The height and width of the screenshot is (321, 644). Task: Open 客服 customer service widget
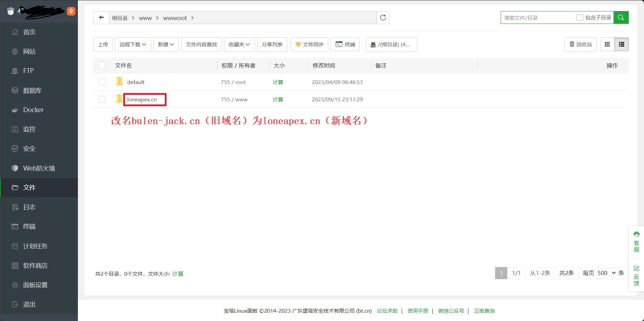pyautogui.click(x=636, y=241)
